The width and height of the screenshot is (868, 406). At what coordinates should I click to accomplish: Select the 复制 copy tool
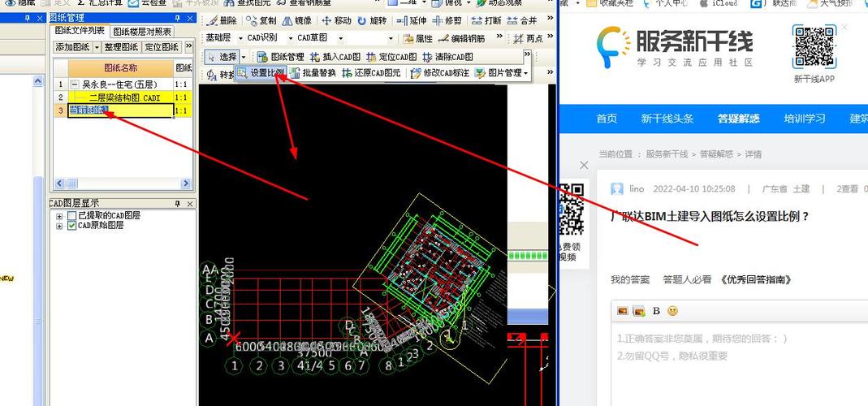pos(261,20)
